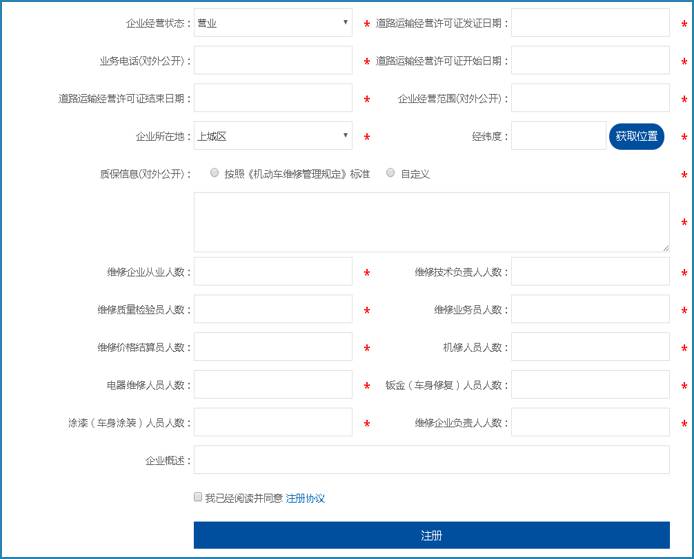The image size is (694, 559).
Task: Click the 质保信息 large text area
Action: [x=432, y=222]
